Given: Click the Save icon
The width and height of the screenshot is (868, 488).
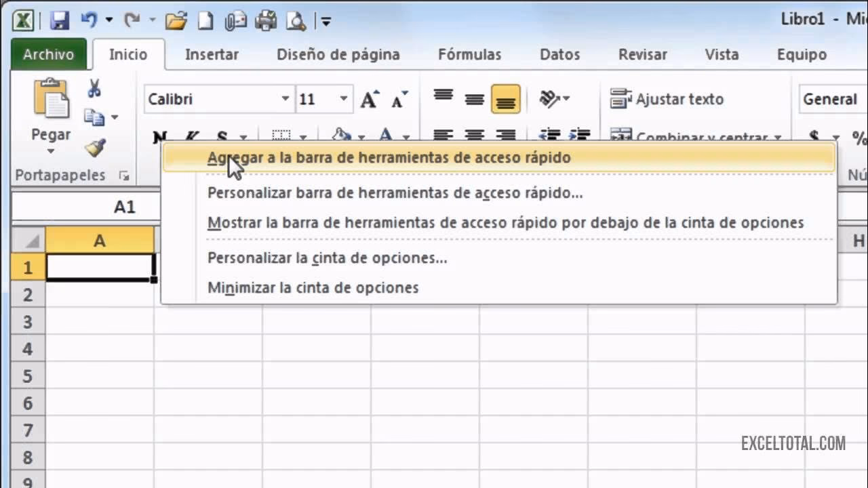Looking at the screenshot, I should [x=61, y=21].
